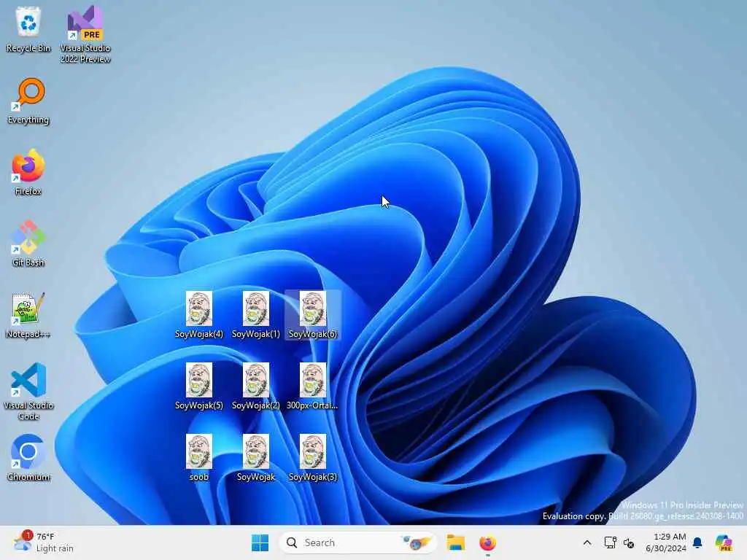Screen dimensions: 747x560
Task: Open File Explorer from the taskbar
Action: (455, 542)
